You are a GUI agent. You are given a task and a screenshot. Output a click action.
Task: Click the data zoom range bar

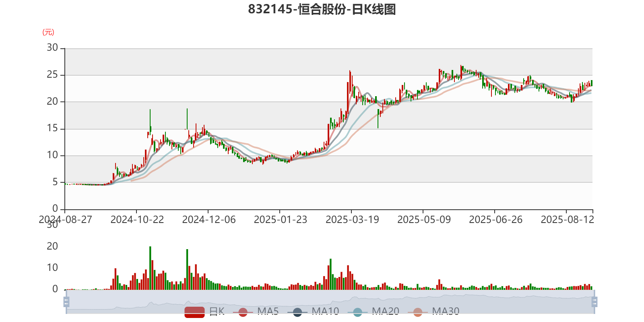(x=330, y=302)
